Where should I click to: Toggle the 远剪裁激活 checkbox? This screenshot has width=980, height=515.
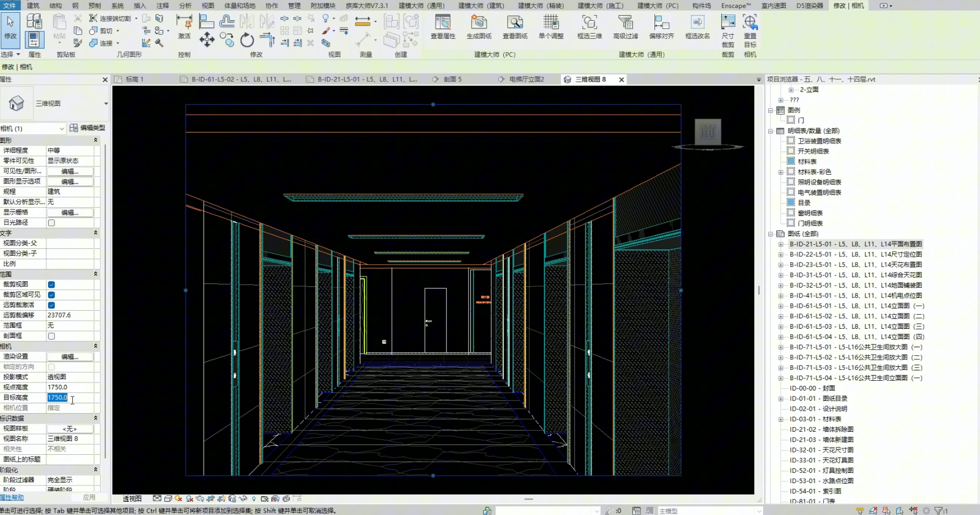coord(51,305)
